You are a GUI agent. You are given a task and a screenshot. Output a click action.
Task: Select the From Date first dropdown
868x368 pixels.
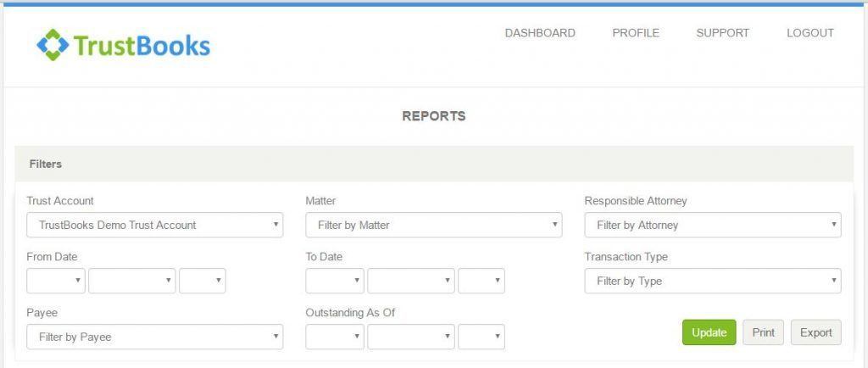(x=56, y=282)
